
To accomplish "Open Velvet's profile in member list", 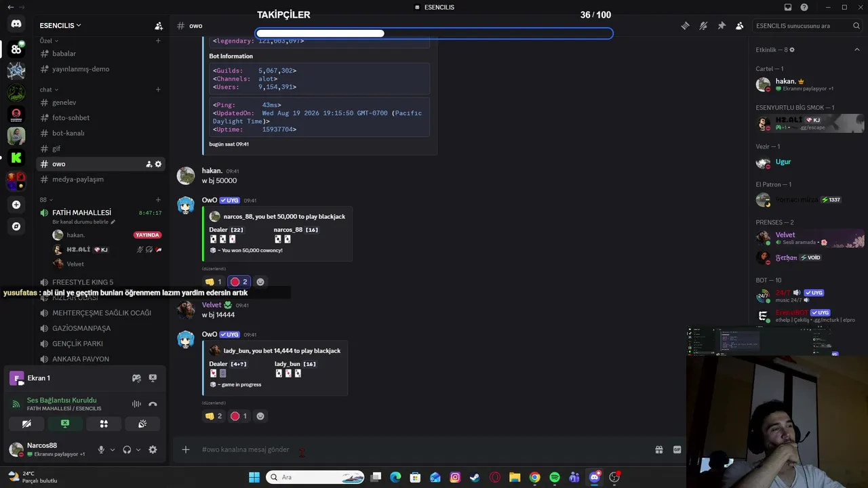I will [x=810, y=239].
